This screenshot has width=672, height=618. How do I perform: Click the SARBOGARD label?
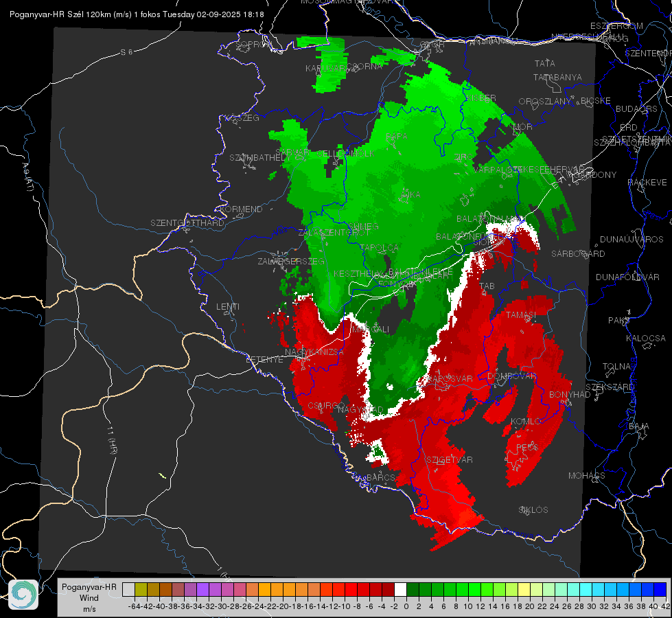tap(578, 253)
